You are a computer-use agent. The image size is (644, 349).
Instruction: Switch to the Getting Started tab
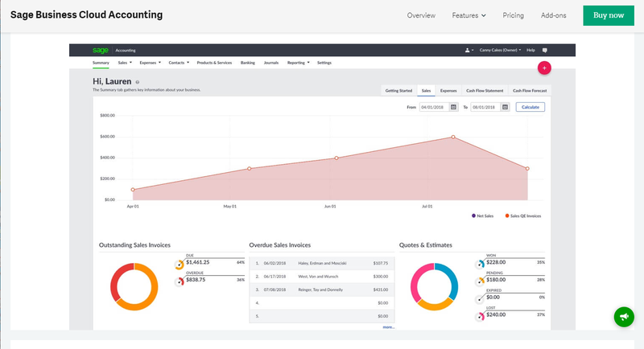click(x=398, y=91)
